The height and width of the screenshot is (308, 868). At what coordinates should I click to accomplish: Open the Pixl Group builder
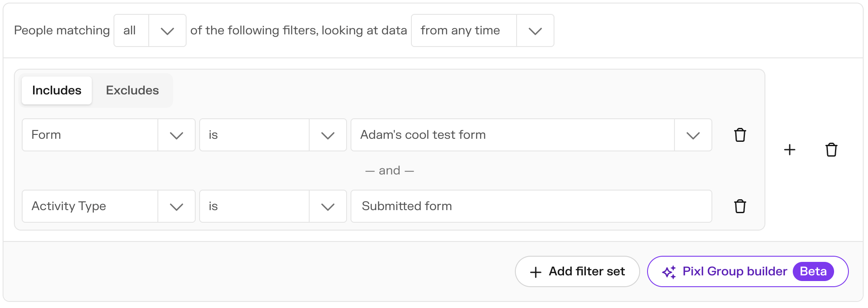point(748,271)
